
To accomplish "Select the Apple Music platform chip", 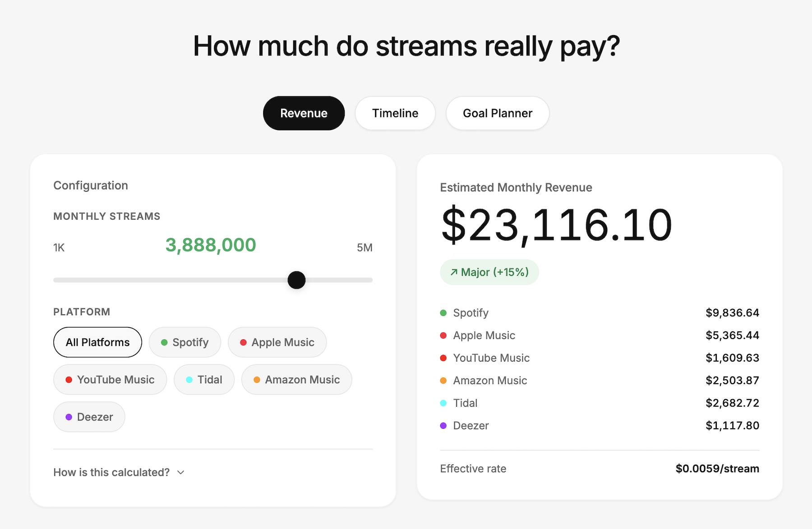I will coord(277,342).
